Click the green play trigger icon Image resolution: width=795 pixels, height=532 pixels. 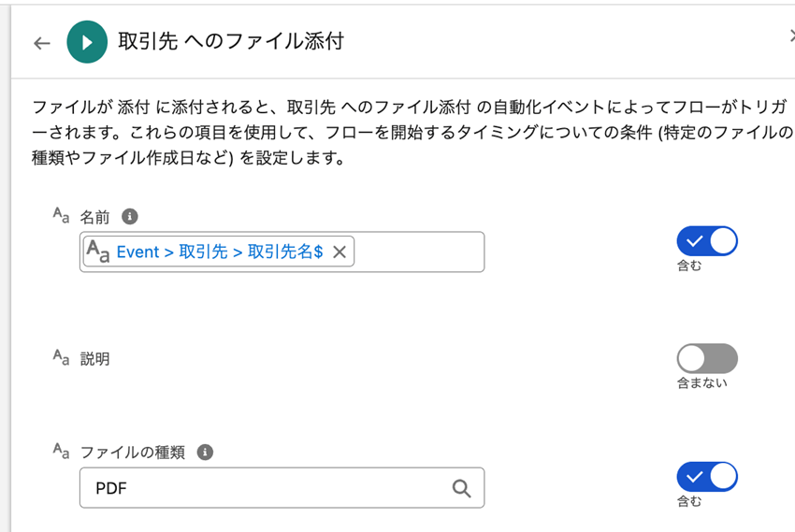(87, 43)
